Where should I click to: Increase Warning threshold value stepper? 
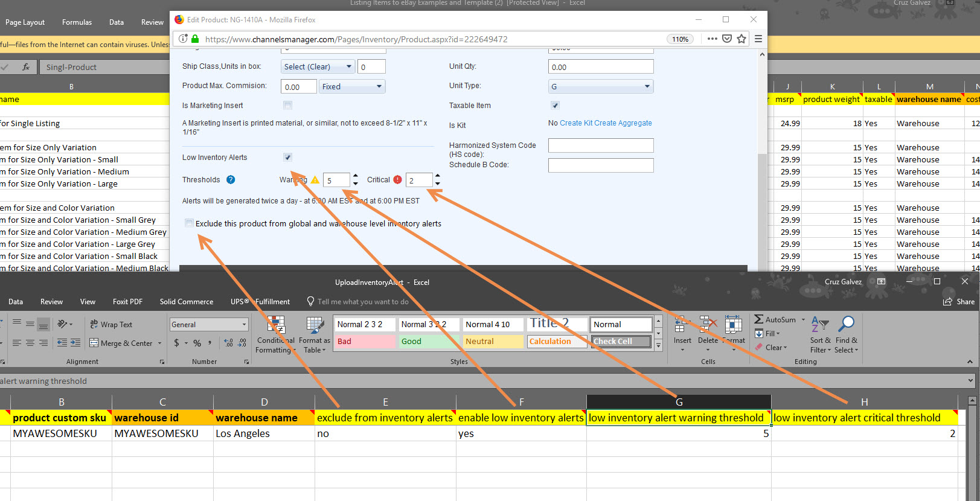(x=355, y=176)
